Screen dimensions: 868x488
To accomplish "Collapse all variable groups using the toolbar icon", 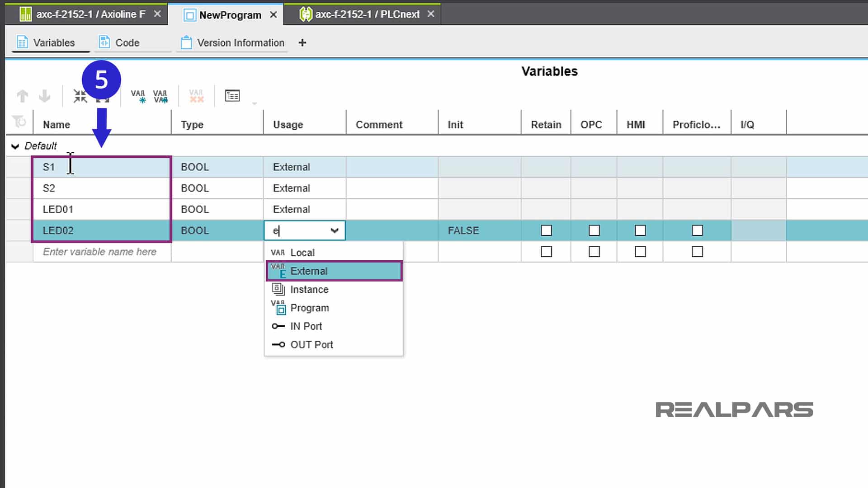I will point(80,96).
